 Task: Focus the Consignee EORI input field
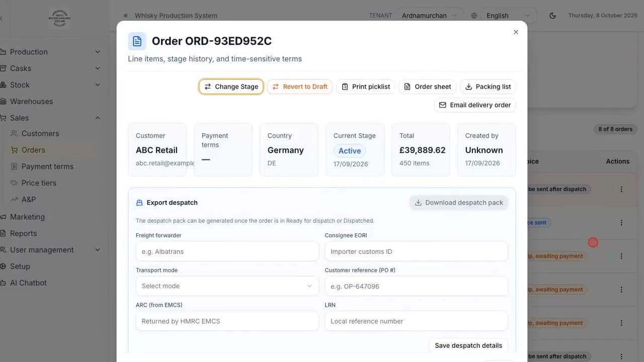416,251
